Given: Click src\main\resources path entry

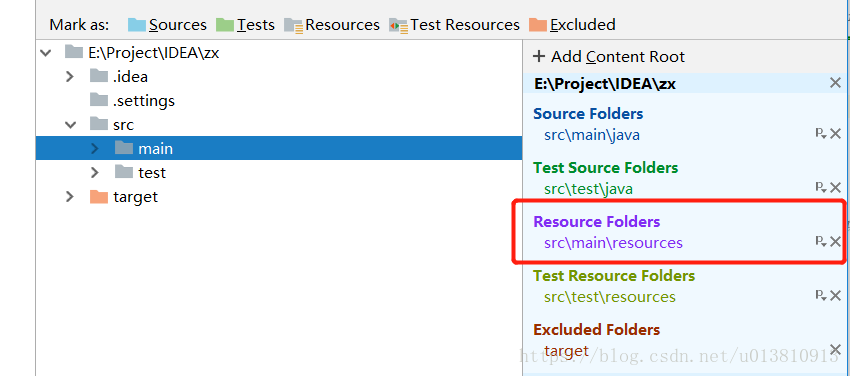Looking at the screenshot, I should [613, 243].
